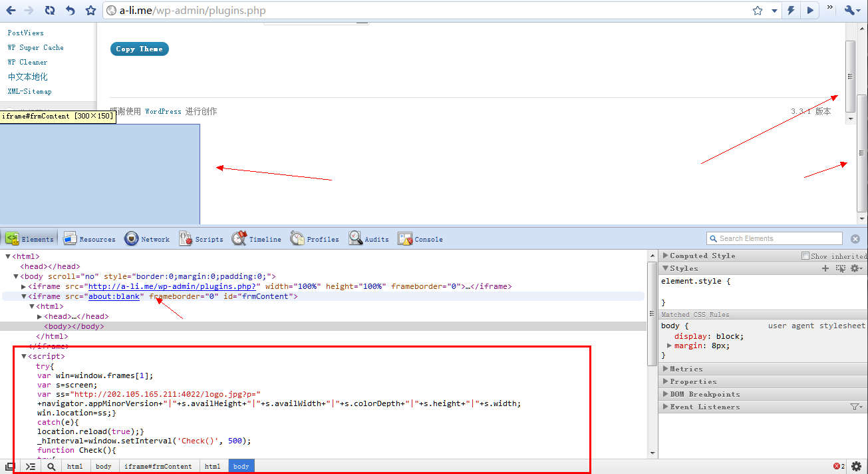868x474 pixels.
Task: Collapse the top-level html node
Action: (x=8, y=256)
